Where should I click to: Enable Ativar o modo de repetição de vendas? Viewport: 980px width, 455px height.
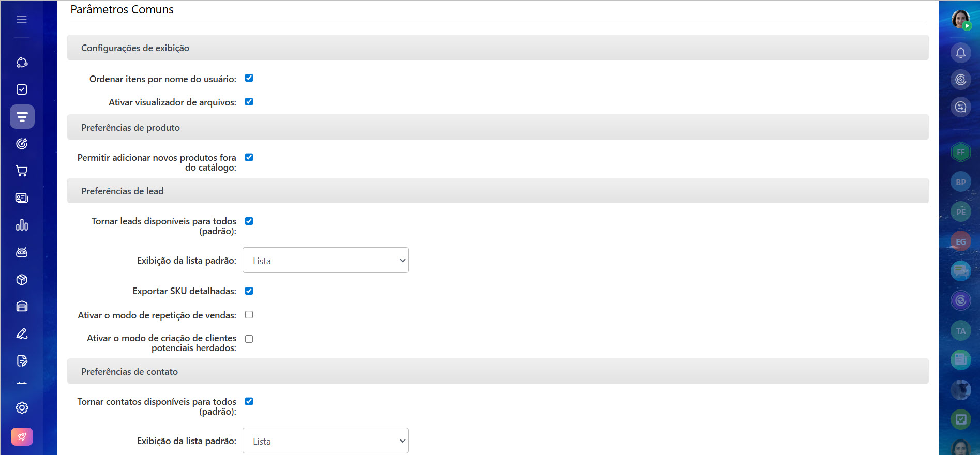click(x=249, y=315)
